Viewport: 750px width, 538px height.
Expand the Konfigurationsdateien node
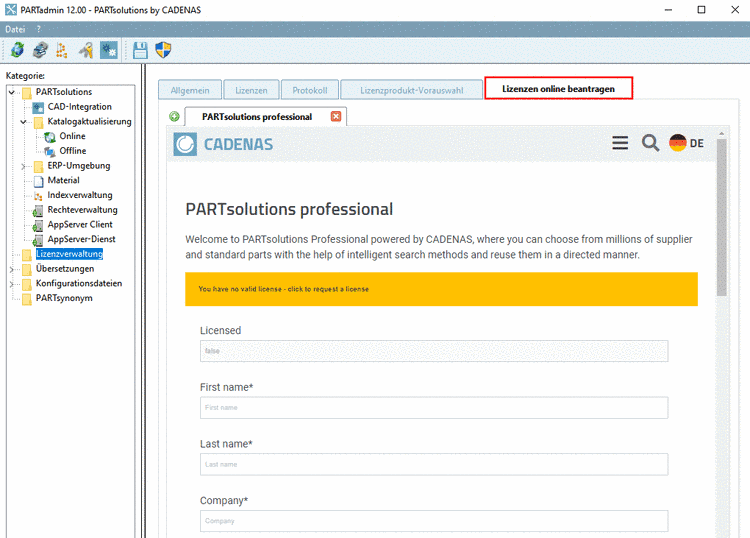pos(12,284)
